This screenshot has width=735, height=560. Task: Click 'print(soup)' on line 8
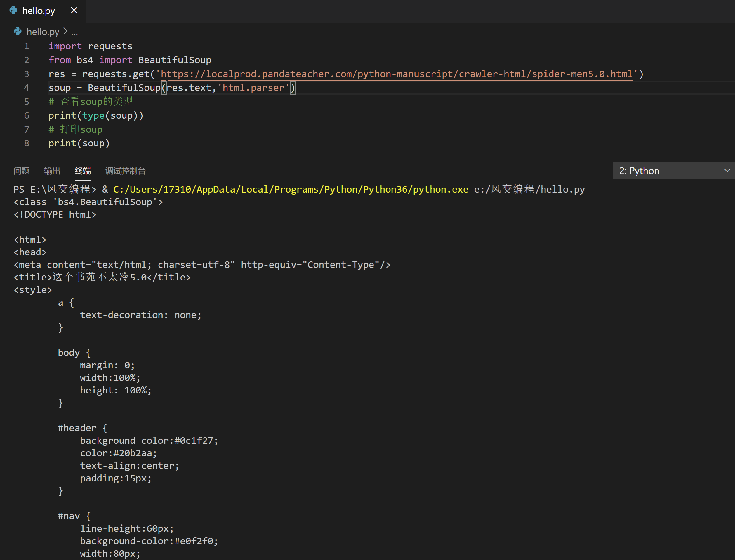coord(79,143)
